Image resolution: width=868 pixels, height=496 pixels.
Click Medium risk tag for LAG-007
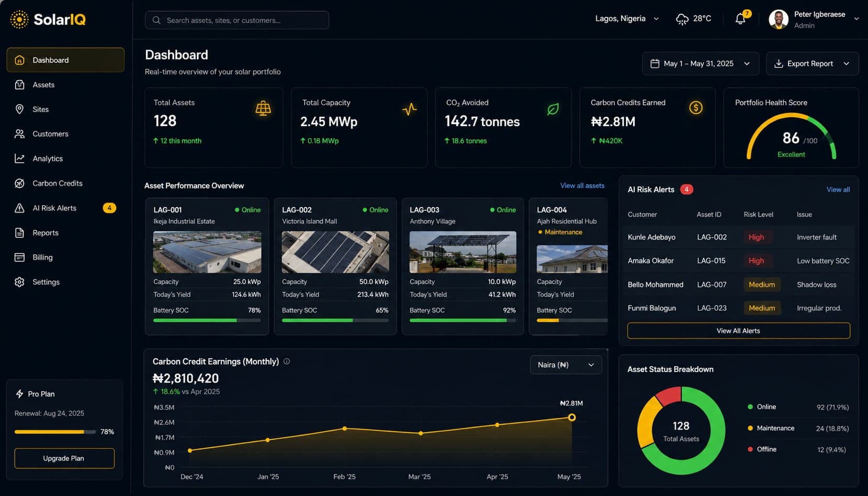pyautogui.click(x=762, y=285)
